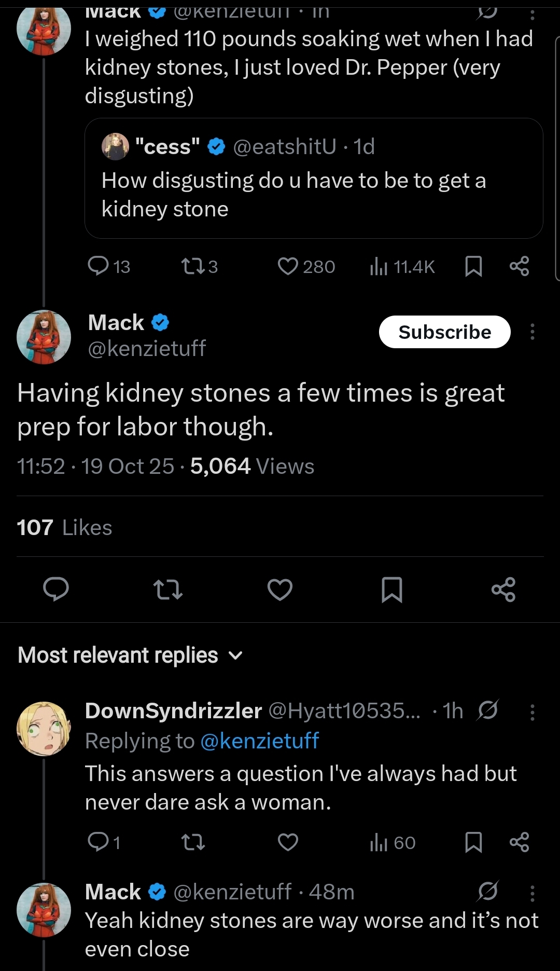Share the main tweet by Mack

click(503, 590)
